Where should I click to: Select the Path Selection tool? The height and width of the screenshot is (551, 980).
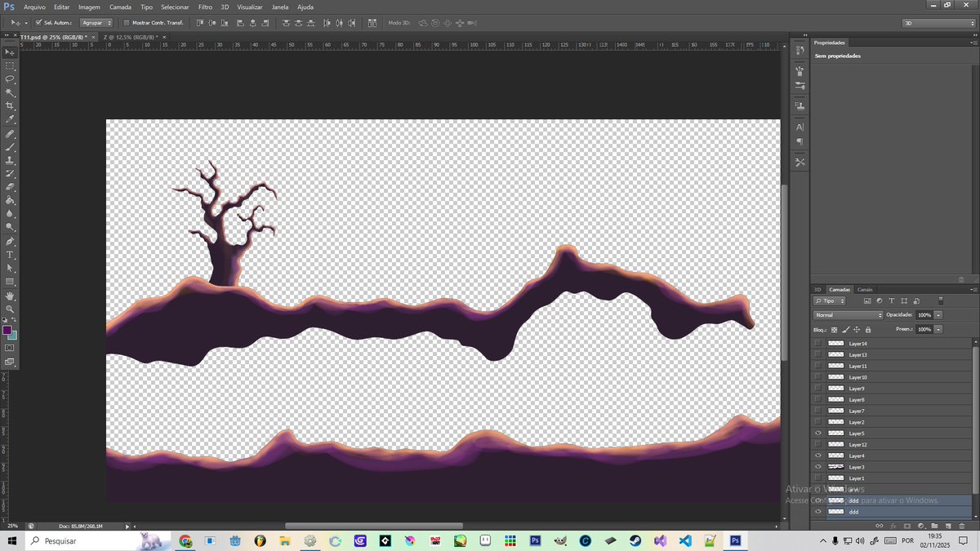(11, 269)
